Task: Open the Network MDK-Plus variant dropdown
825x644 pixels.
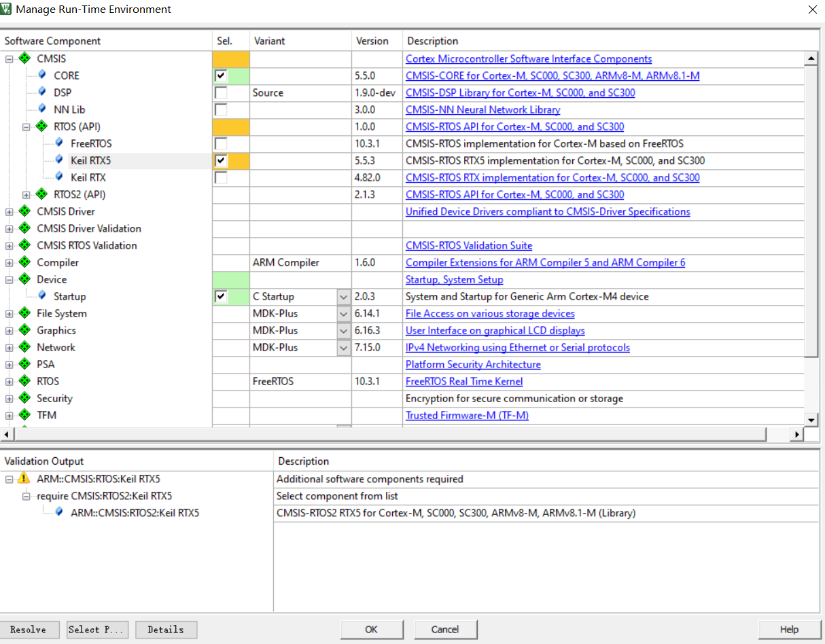Action: click(x=343, y=348)
